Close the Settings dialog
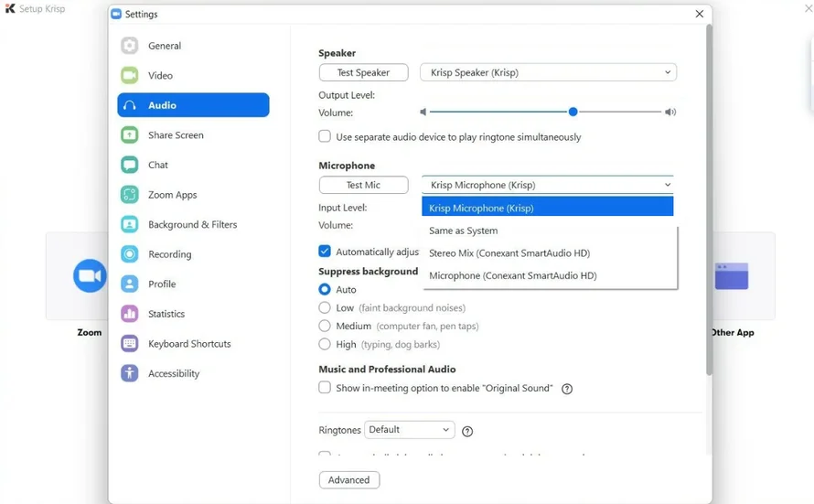The width and height of the screenshot is (814, 504). click(700, 14)
